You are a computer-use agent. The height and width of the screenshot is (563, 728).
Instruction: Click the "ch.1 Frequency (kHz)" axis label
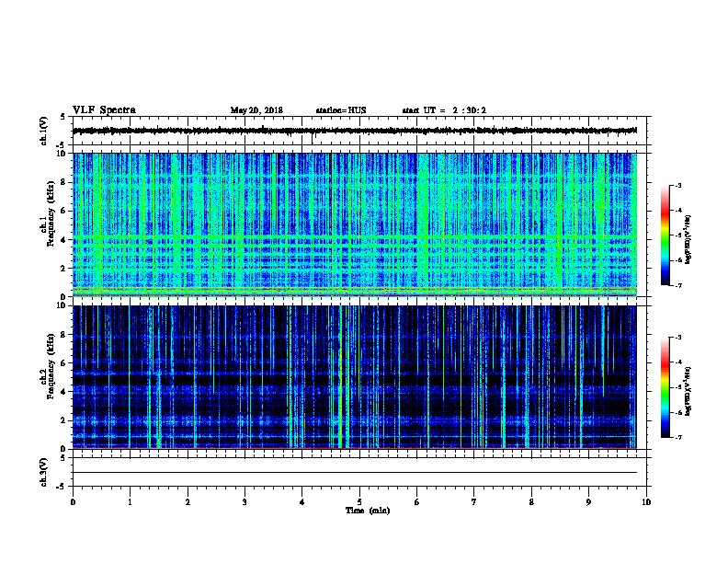(47, 213)
